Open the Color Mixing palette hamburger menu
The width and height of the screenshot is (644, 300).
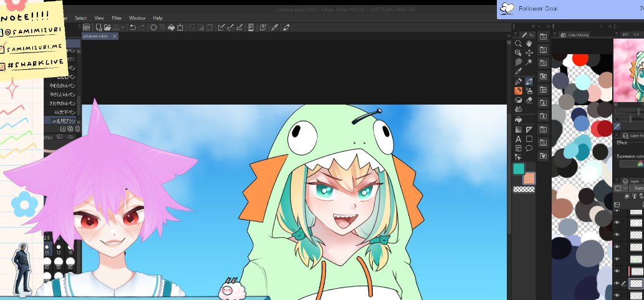pos(555,35)
